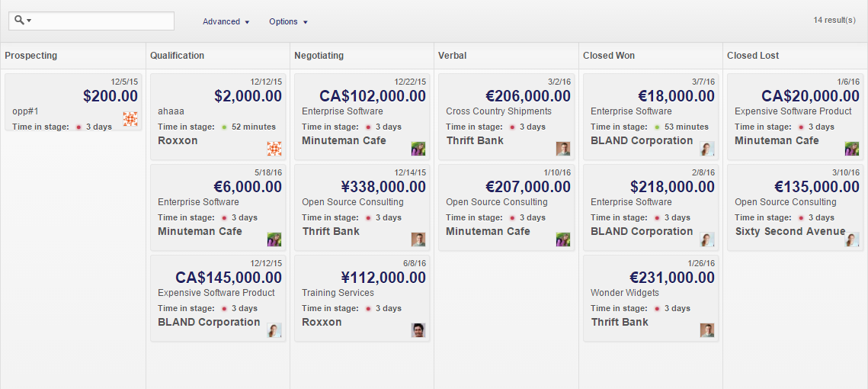Viewport: 868px width, 389px height.
Task: Click the owner avatar on the €206,000.00 Thrift Bank card
Action: 563,149
